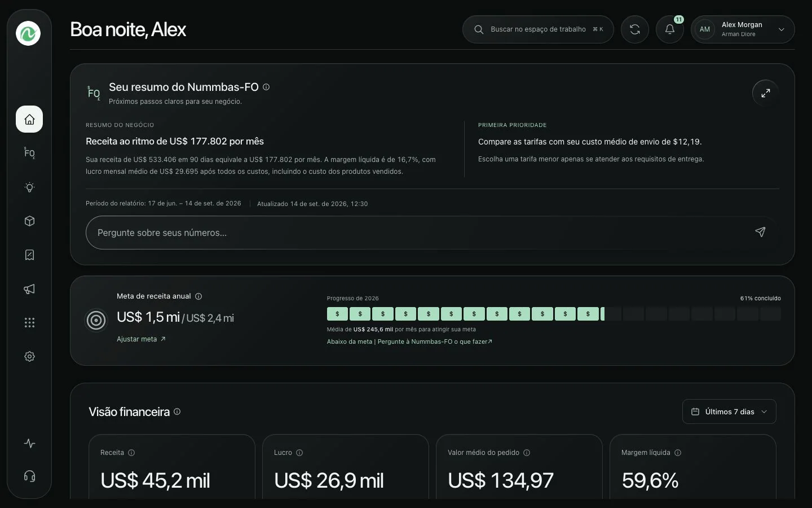Show info for Valor médio do pedido

(x=527, y=453)
